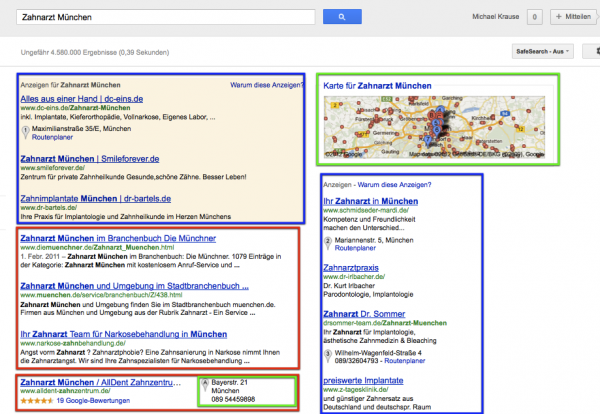Click www.muenchen.de branchenbuch URL text

101,295
